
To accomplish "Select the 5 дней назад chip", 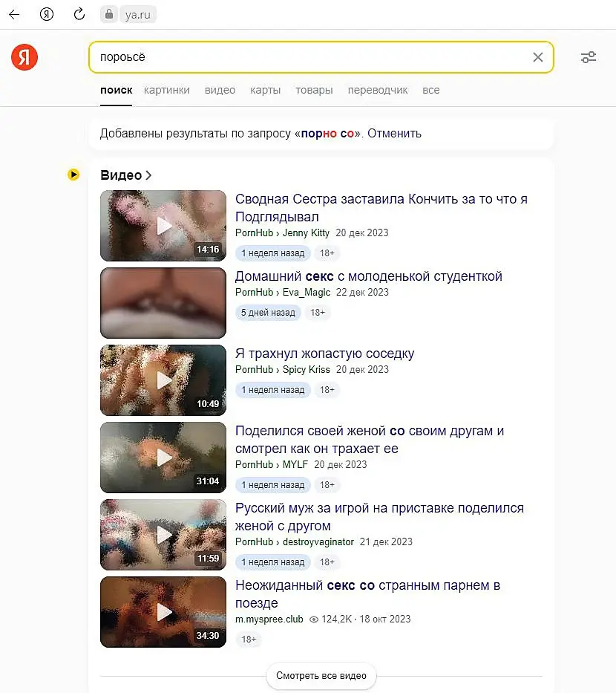I will 268,313.
